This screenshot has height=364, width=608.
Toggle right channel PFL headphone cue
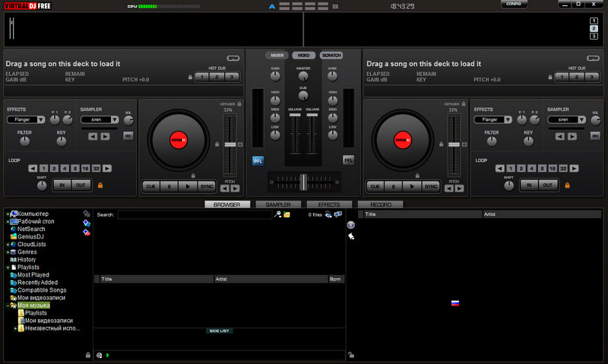348,160
